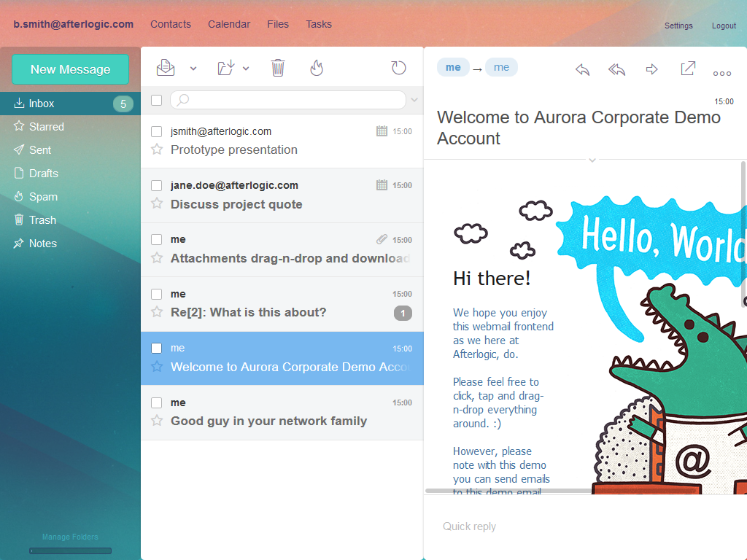Open the Calendar tab
This screenshot has width=747, height=560.
[229, 24]
